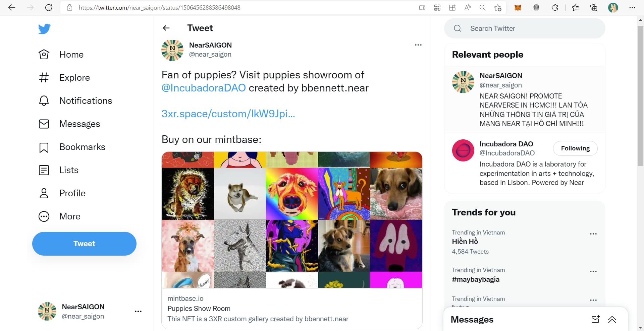Open the tweet's three-dot options menu
Image resolution: width=644 pixels, height=331 pixels.
418,45
